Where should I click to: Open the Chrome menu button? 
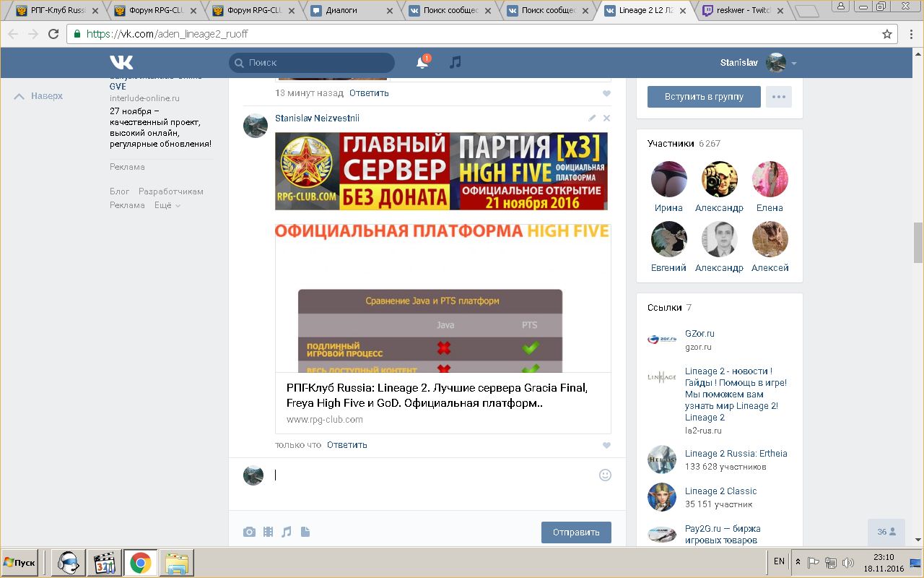point(910,34)
